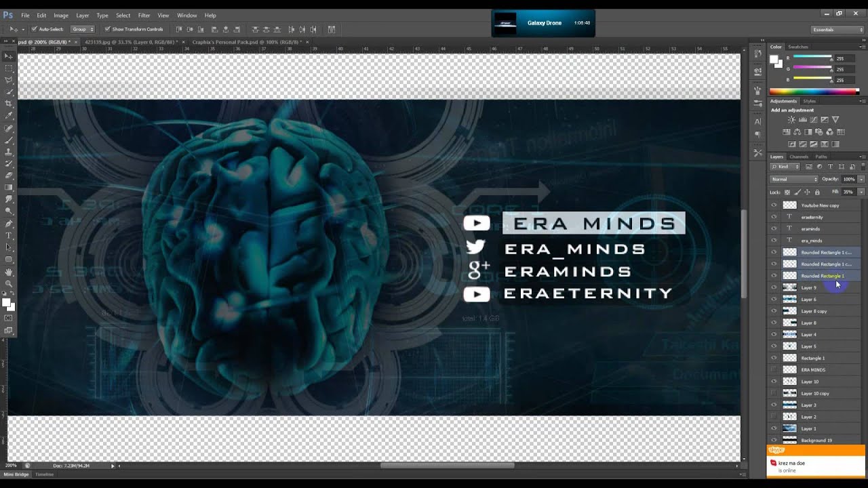This screenshot has height=488, width=868.
Task: Hide the Youtube New copy layer
Action: pos(774,205)
